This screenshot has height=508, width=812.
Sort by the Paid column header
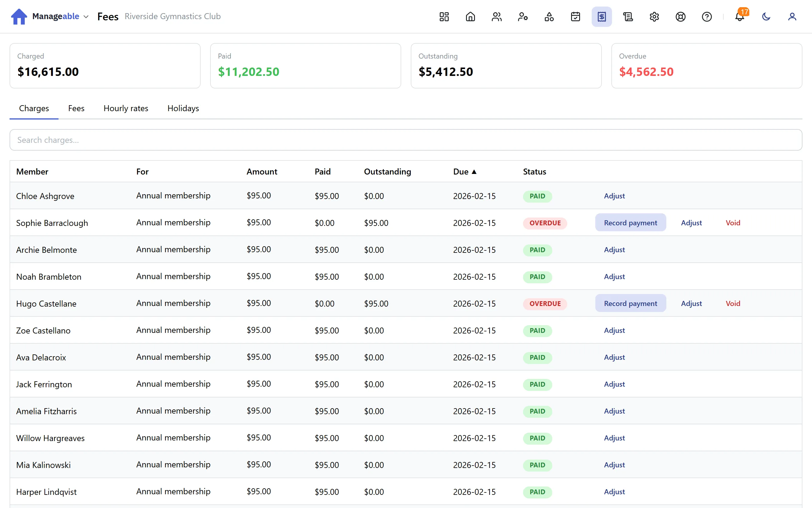coord(322,172)
